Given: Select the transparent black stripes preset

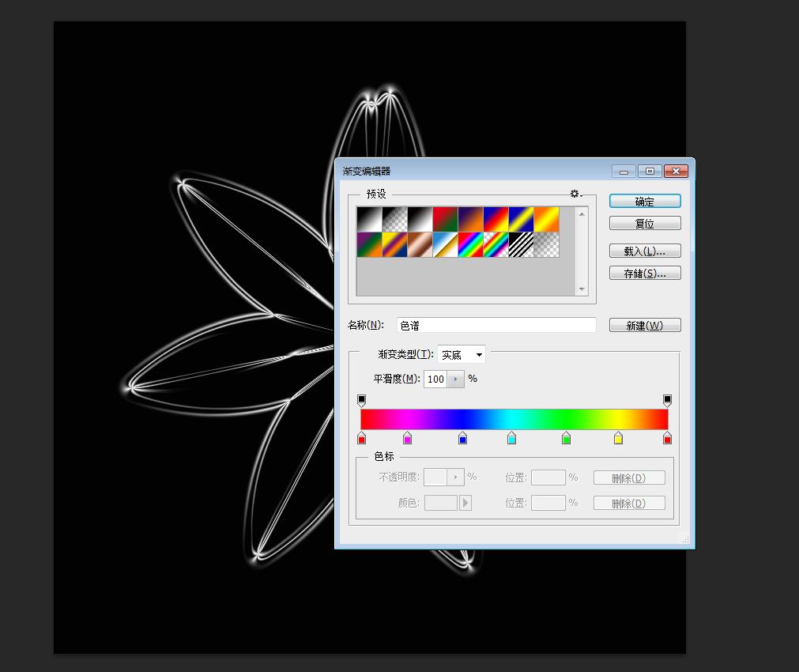Looking at the screenshot, I should [x=522, y=245].
